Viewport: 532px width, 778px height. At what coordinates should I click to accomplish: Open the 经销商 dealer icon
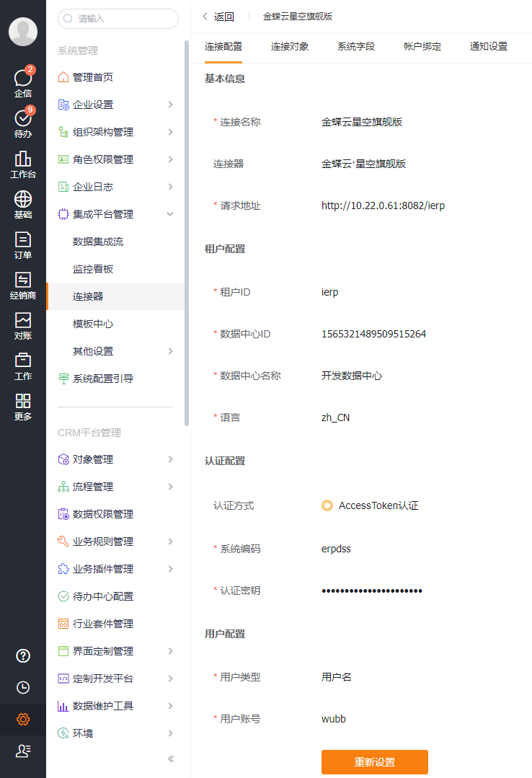pyautogui.click(x=23, y=279)
